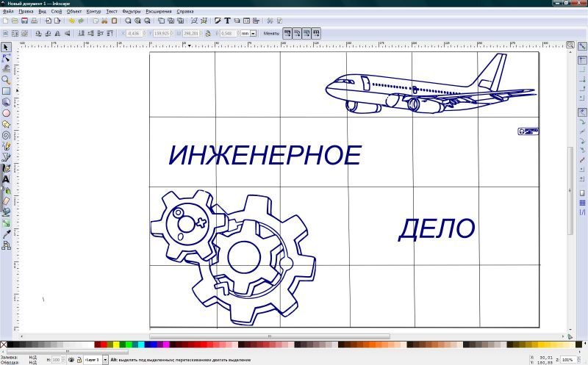Choose the Ellipse tool
588x365 pixels.
[6, 113]
